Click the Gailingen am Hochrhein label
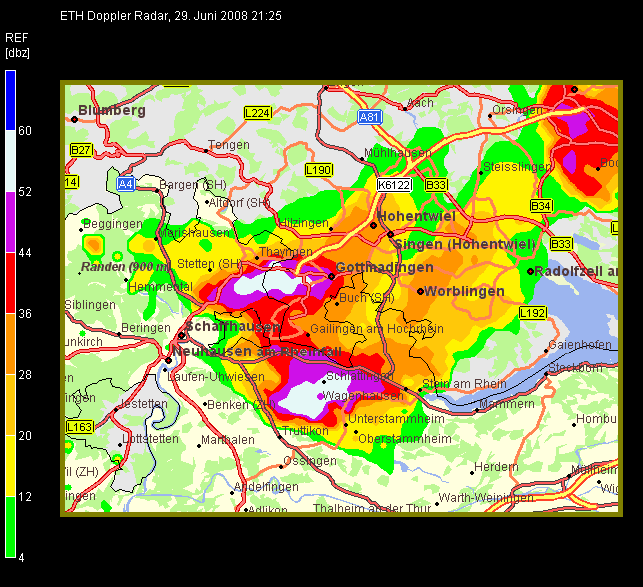The width and height of the screenshot is (643, 587). point(376,329)
